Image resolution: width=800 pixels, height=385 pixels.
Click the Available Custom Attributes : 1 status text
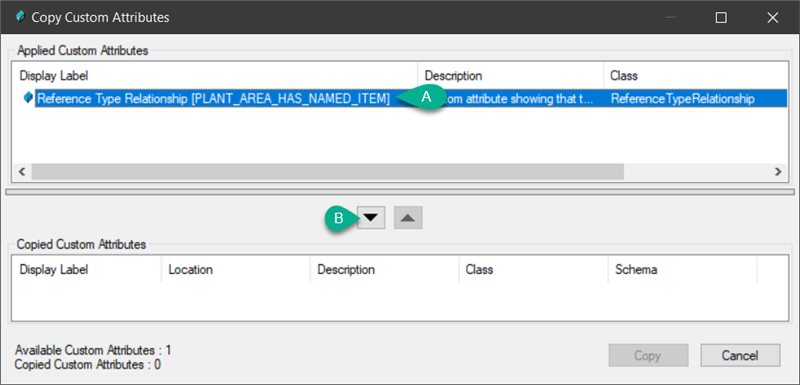[x=93, y=350]
